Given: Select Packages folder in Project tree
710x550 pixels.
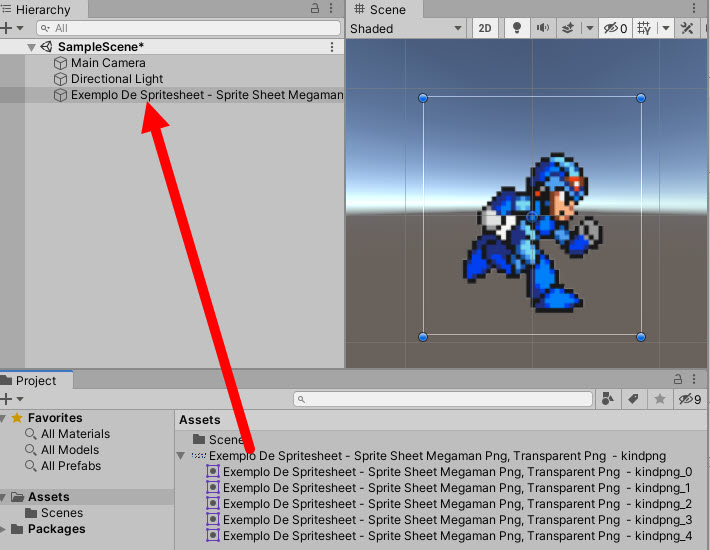Looking at the screenshot, I should click(56, 529).
